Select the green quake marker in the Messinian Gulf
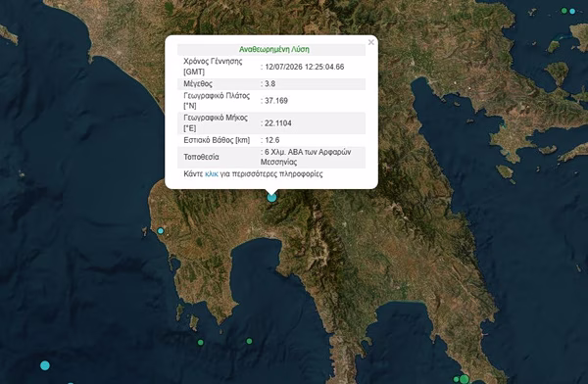This screenshot has width=588, height=384. 249,341
